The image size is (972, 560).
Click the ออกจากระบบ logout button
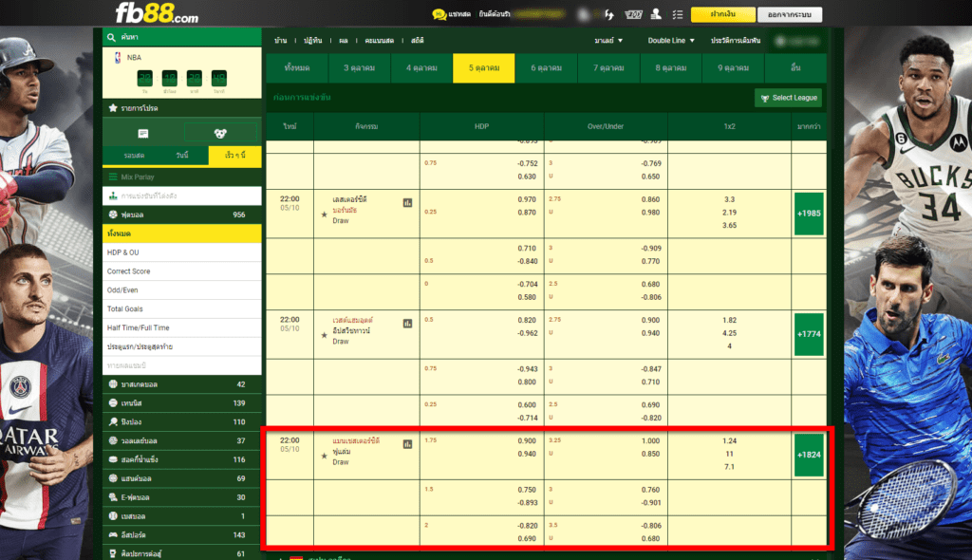pyautogui.click(x=790, y=14)
